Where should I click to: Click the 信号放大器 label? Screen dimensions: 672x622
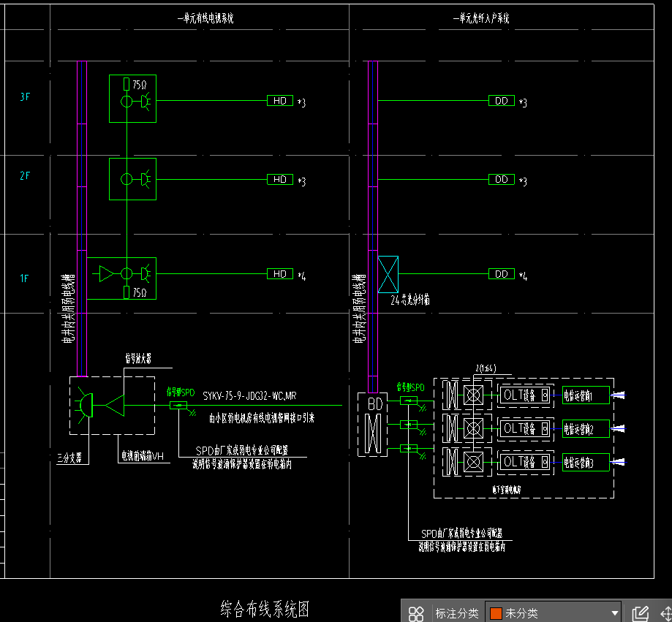click(138, 358)
